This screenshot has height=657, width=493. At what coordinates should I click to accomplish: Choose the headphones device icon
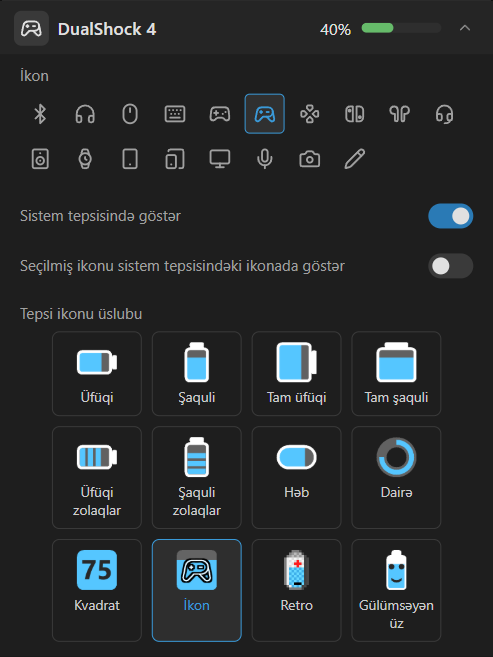85,114
